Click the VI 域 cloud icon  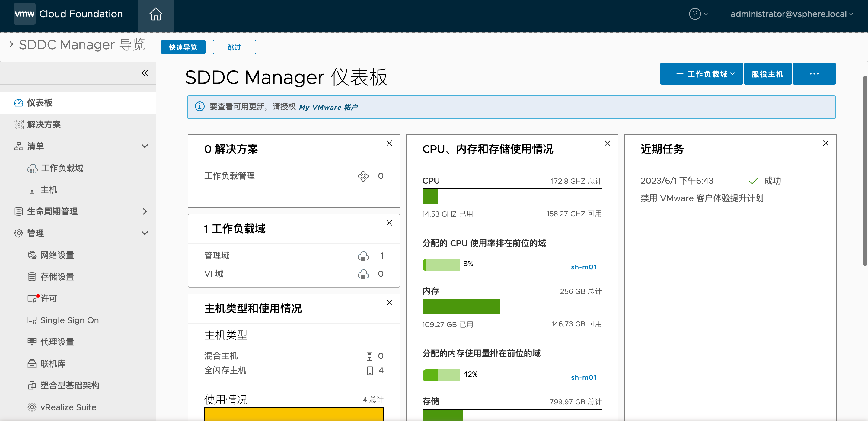tap(363, 274)
